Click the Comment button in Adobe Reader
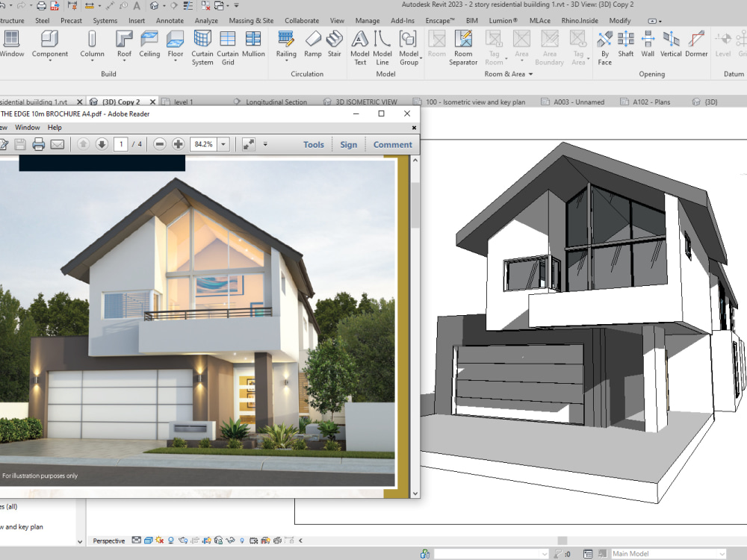This screenshot has width=747, height=560. point(392,144)
